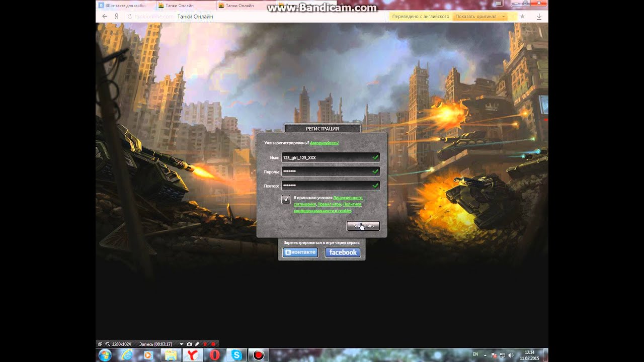The image size is (644, 362).
Task: Click the Пароль password field
Action: [x=331, y=171]
